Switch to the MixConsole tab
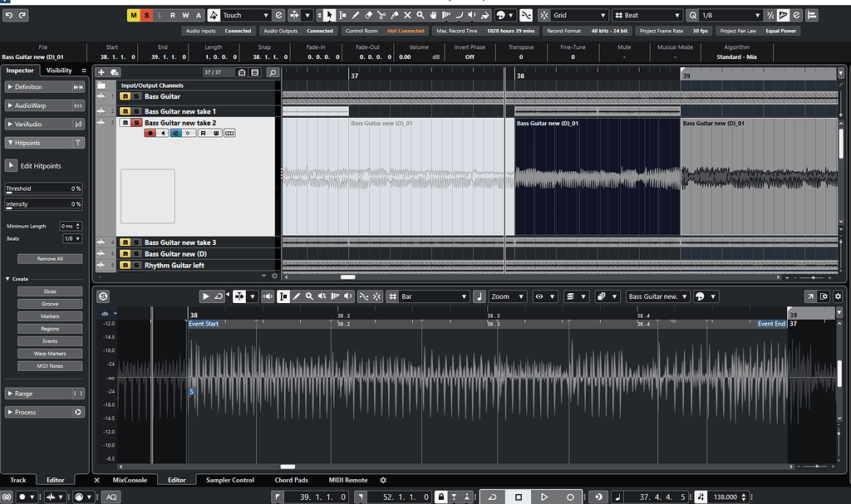Viewport: 851px width, 504px height. click(130, 480)
